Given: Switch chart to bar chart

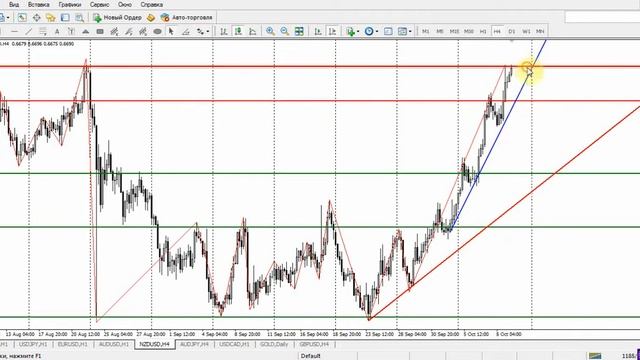Looking at the screenshot, I should [x=224, y=31].
